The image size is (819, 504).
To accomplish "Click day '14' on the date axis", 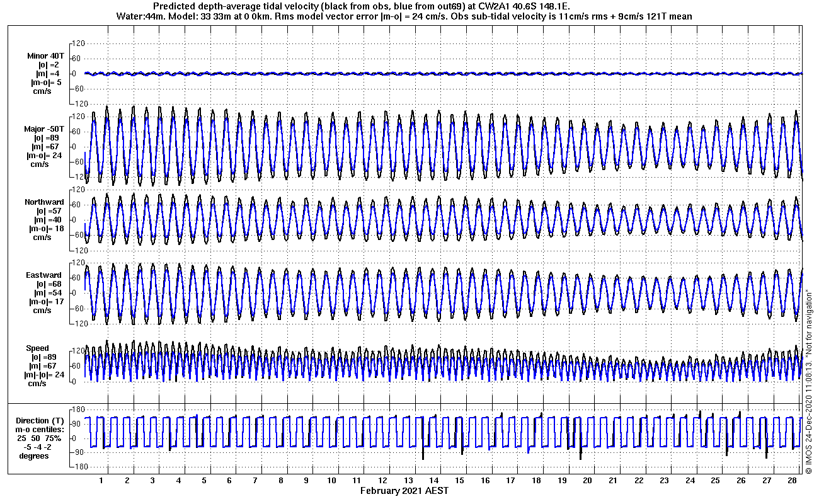I will [433, 481].
